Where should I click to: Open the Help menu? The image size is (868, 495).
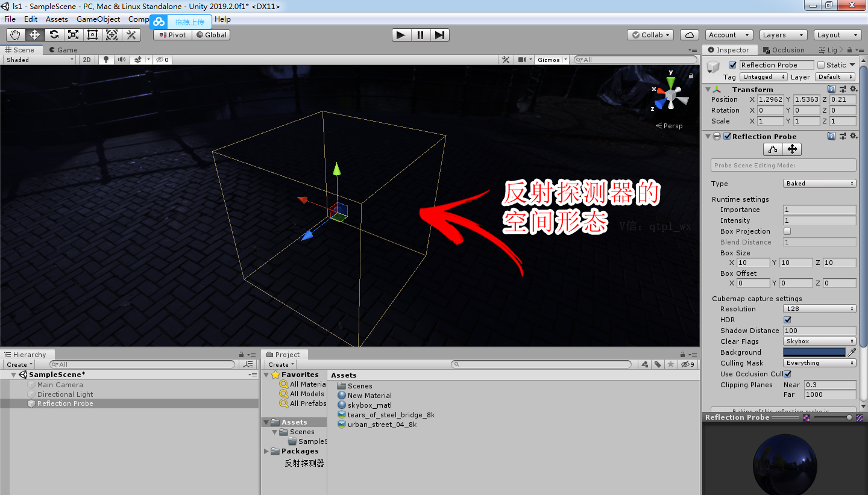tap(223, 19)
